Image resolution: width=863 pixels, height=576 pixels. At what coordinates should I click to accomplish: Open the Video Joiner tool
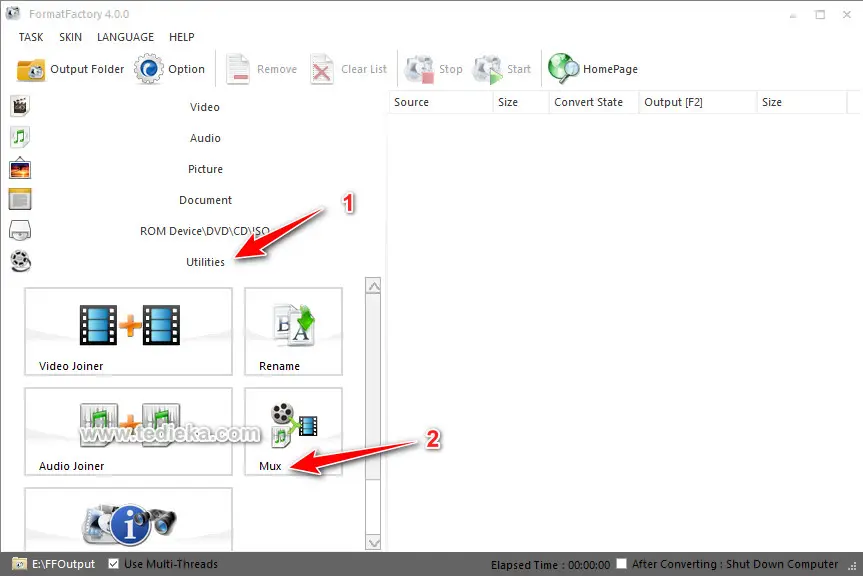coord(128,332)
